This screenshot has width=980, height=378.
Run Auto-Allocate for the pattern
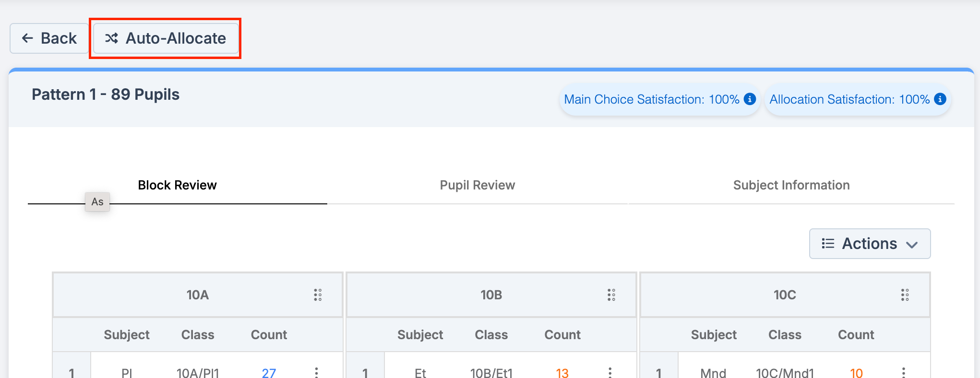[x=166, y=38]
